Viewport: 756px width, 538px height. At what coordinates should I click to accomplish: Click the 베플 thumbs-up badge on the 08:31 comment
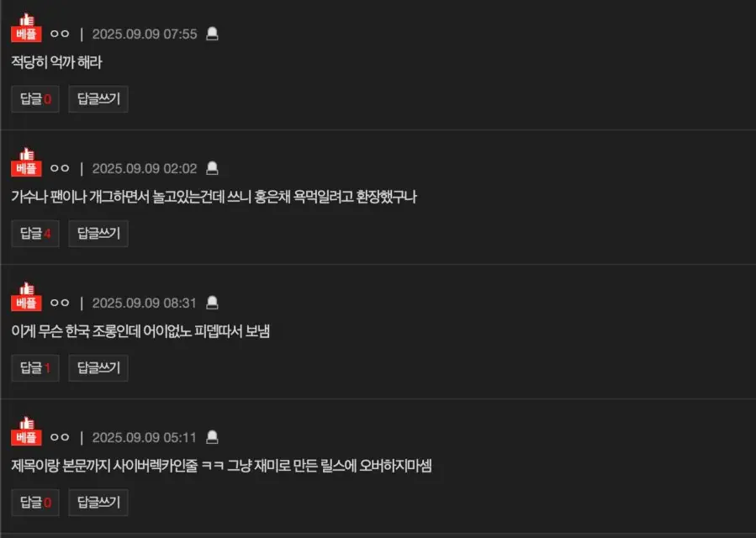pos(26,297)
